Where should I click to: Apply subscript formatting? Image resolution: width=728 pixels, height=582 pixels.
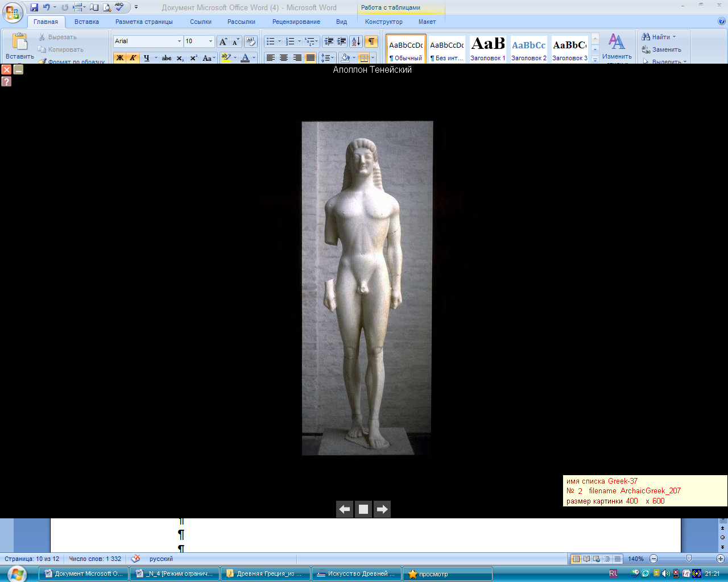180,58
